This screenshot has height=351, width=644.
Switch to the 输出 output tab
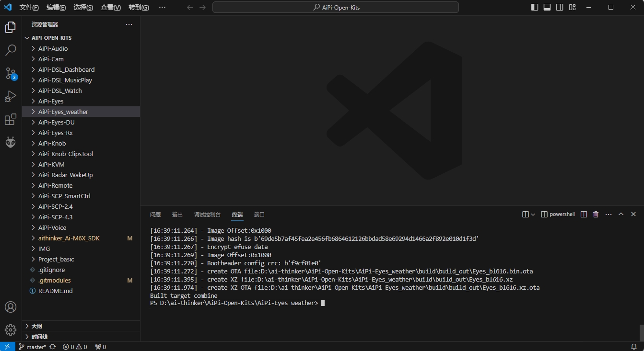177,215
